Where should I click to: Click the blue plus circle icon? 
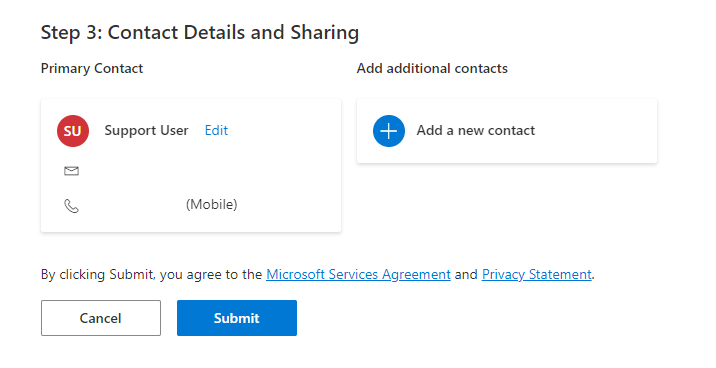[x=389, y=131]
